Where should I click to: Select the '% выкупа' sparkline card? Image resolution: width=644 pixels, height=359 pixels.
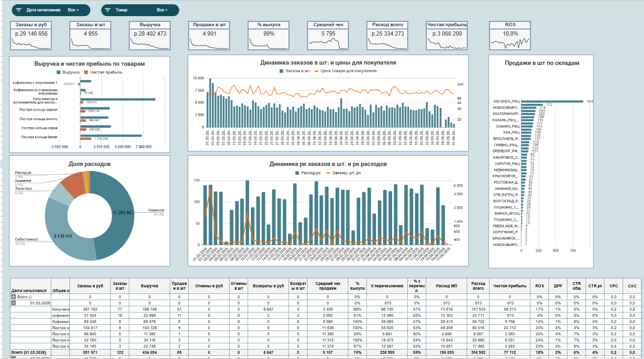tap(269, 35)
